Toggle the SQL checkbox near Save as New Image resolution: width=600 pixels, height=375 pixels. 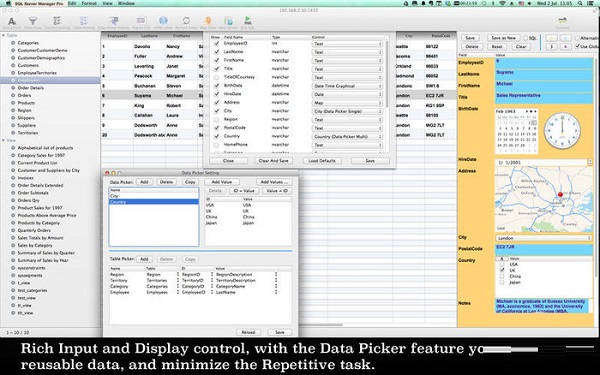pos(526,38)
